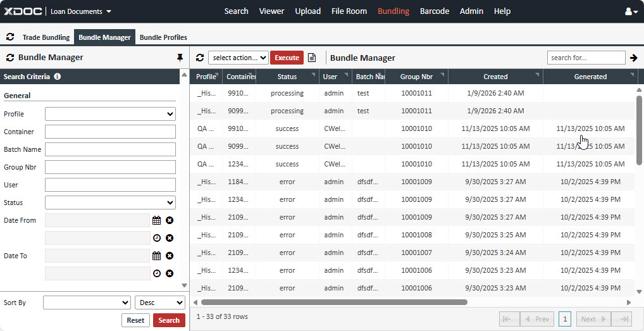
Task: Click the arrow icon beside search box
Action: [633, 58]
